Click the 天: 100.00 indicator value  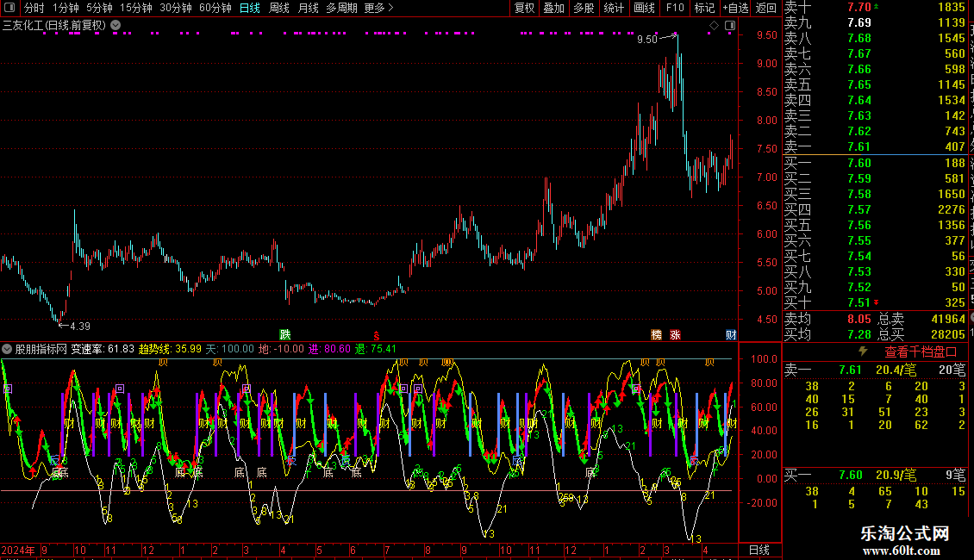pyautogui.click(x=230, y=349)
